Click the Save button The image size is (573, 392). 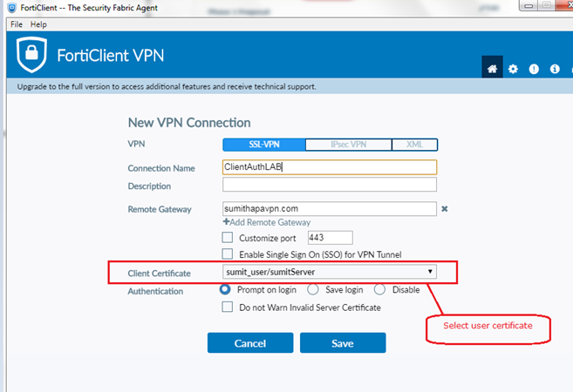coord(343,342)
